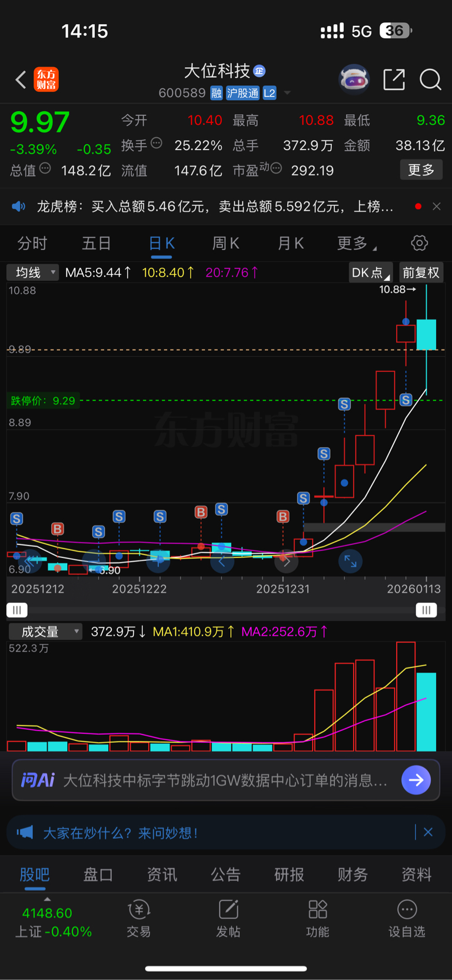Tap the chart scroll-right arrow circle
Screen dimensions: 452x980
pyautogui.click(x=287, y=562)
